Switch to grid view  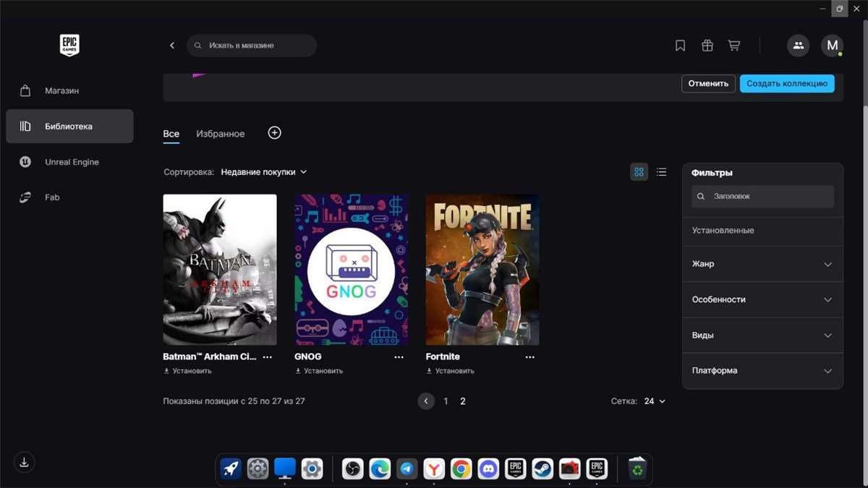(639, 172)
